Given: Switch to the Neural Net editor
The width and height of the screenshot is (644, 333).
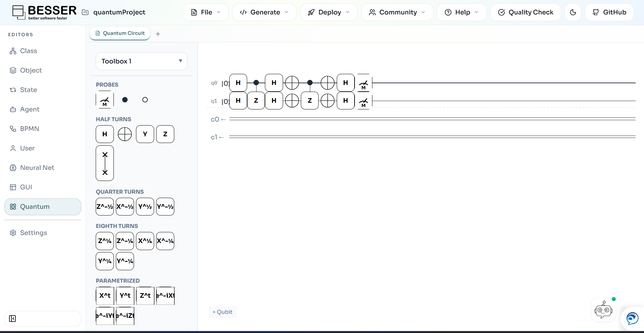Looking at the screenshot, I should tap(43, 168).
